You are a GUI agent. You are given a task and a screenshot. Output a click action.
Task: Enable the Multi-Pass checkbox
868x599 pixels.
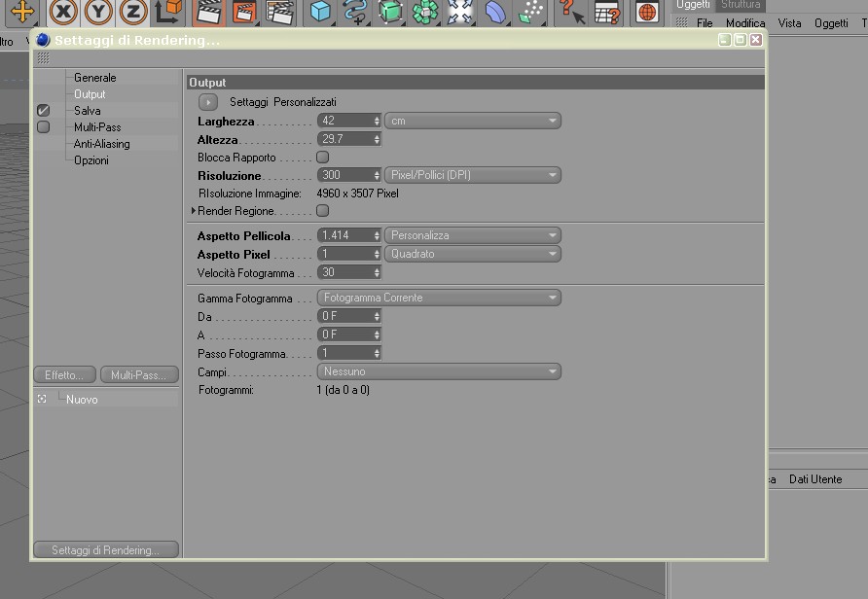tap(43, 127)
